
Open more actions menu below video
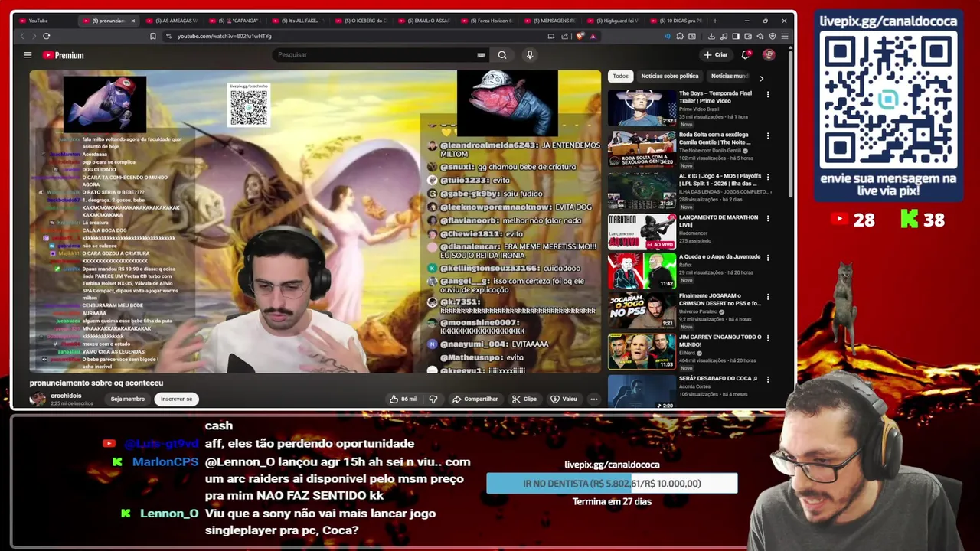593,399
